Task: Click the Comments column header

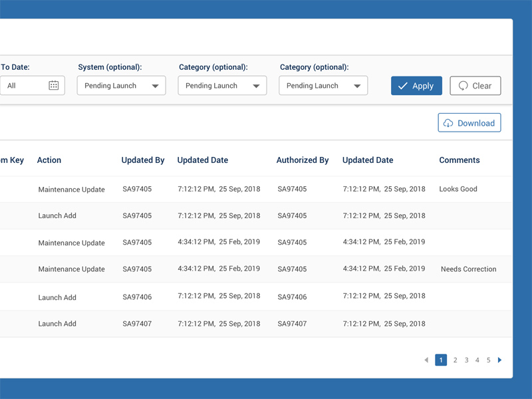Action: [x=460, y=160]
